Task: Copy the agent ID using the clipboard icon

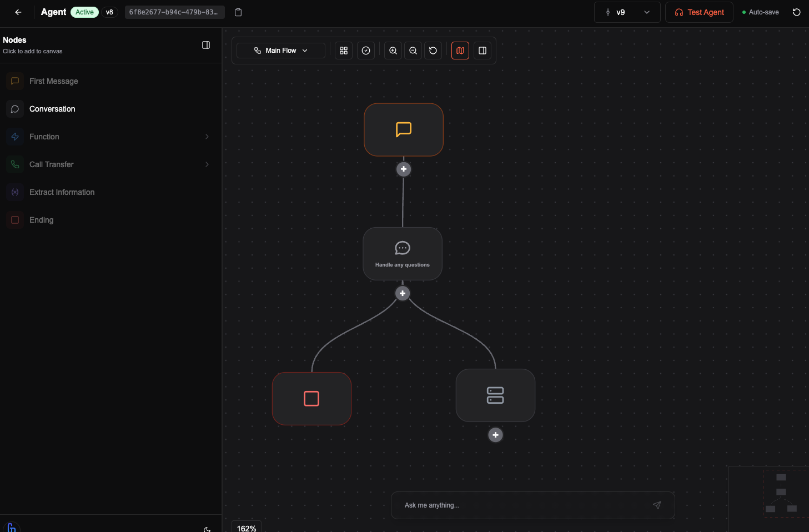Action: coord(238,12)
